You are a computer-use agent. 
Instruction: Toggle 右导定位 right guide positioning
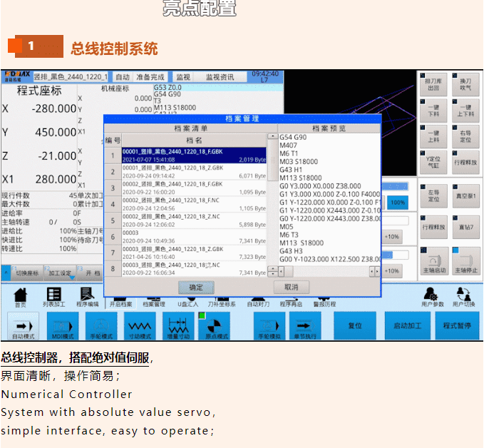pos(465,136)
